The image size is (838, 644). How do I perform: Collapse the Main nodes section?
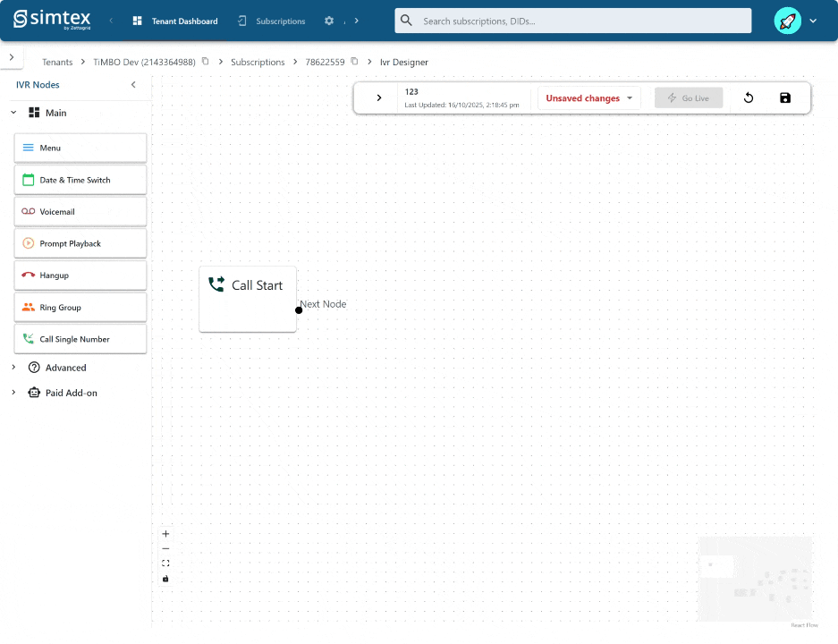(13, 113)
